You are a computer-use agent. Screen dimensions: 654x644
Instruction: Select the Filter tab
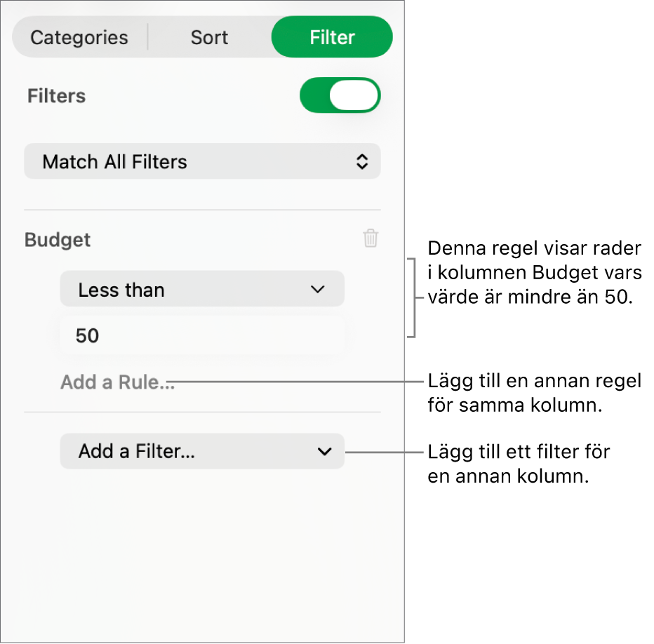coord(332,37)
